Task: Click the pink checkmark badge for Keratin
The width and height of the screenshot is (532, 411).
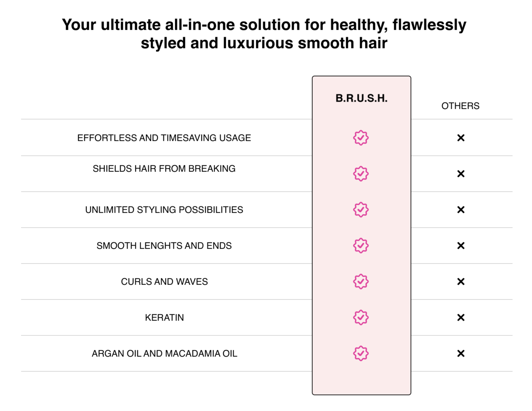Action: click(361, 318)
